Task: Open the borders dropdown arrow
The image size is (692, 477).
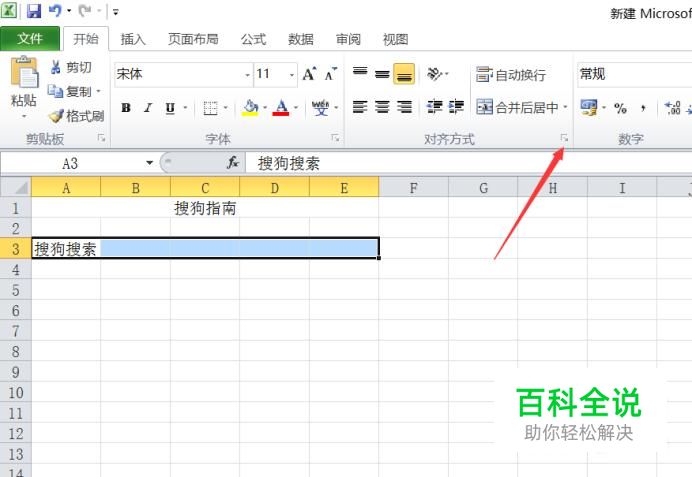Action: click(226, 108)
